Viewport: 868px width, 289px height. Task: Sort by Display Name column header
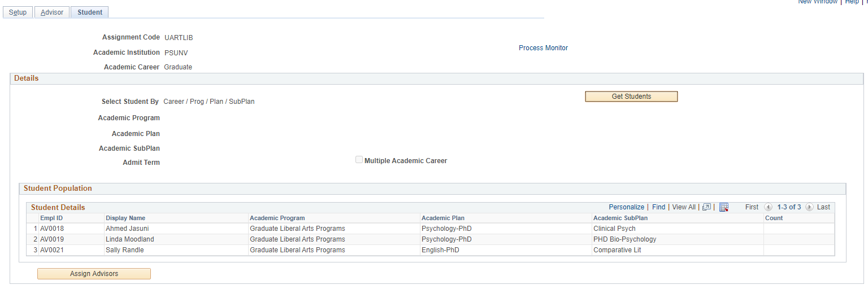point(125,218)
